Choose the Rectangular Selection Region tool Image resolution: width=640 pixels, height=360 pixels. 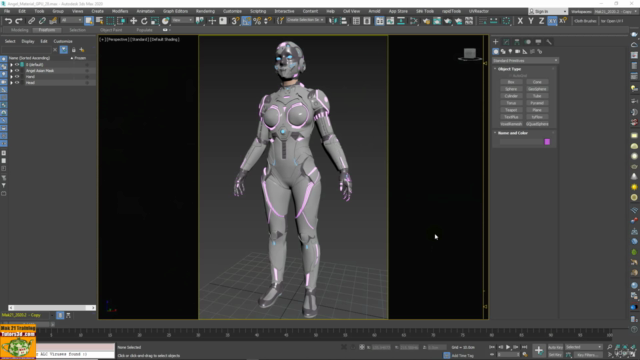pyautogui.click(x=110, y=21)
